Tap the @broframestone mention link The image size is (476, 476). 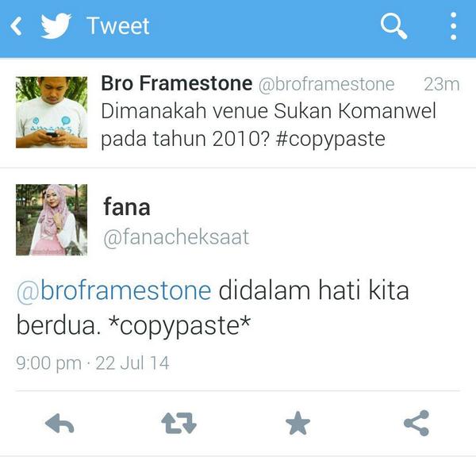click(x=113, y=291)
